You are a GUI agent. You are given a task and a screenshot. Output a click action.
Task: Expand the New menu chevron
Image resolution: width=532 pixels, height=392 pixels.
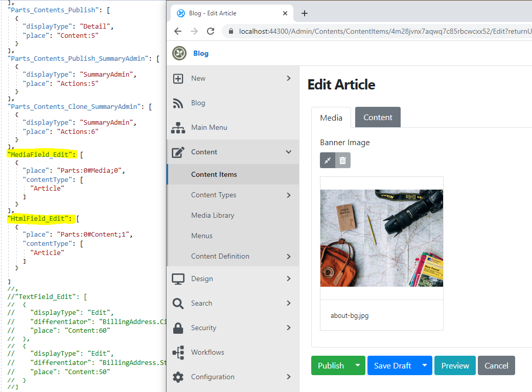point(289,78)
